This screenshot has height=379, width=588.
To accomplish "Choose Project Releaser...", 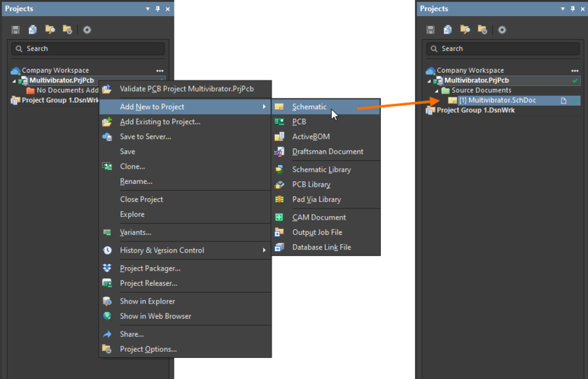I will click(185, 283).
